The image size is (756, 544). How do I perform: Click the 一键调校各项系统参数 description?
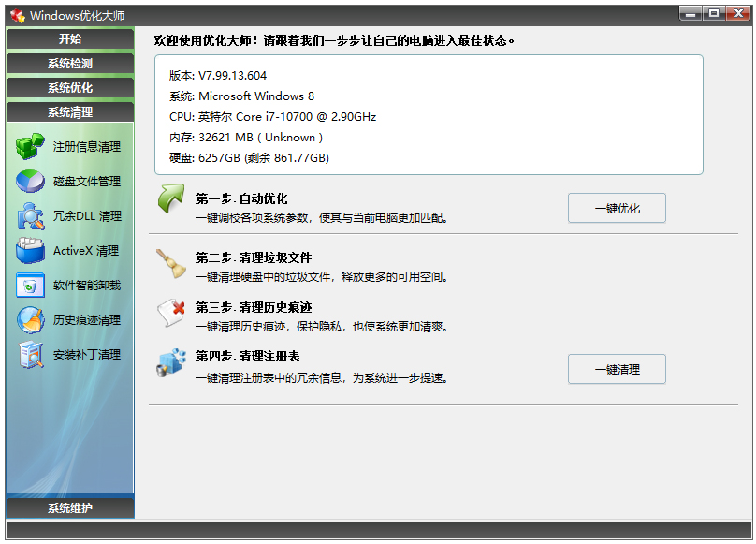tap(322, 218)
